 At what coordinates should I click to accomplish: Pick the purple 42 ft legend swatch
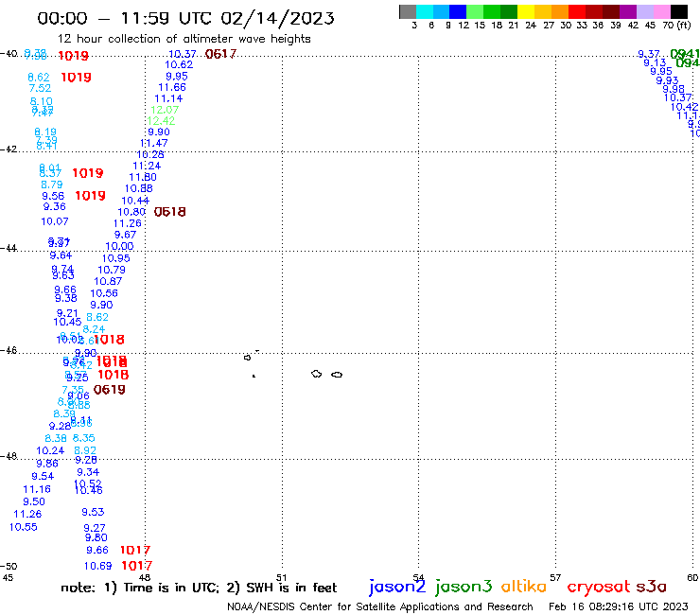628,11
